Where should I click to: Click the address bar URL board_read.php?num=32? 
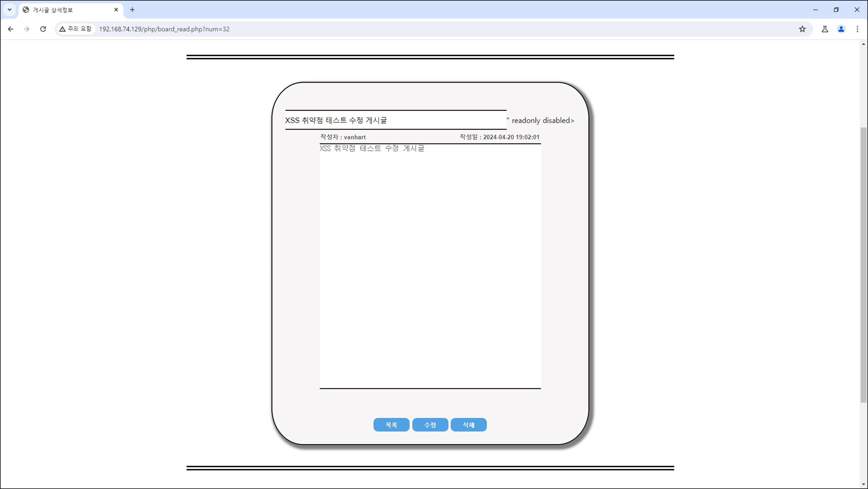click(164, 29)
